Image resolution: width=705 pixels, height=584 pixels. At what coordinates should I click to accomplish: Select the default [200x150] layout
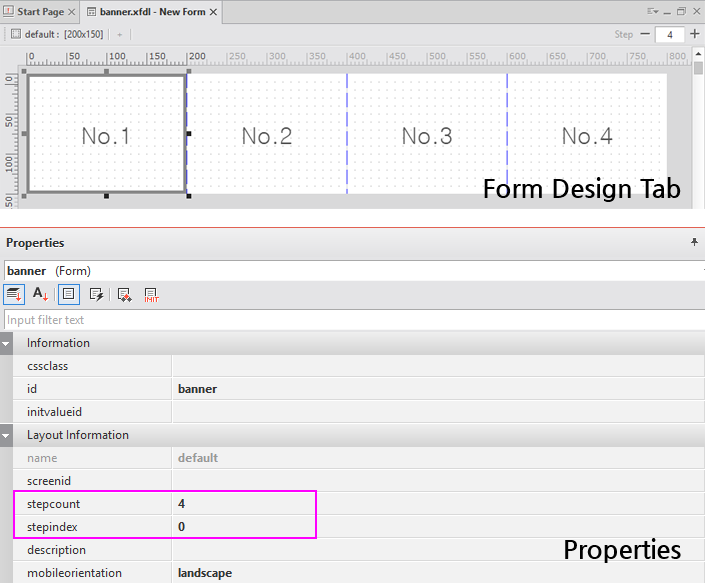tap(58, 34)
